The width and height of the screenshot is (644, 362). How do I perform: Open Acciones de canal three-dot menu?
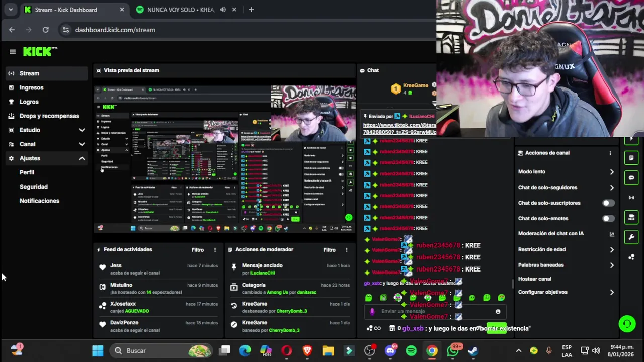tap(610, 153)
